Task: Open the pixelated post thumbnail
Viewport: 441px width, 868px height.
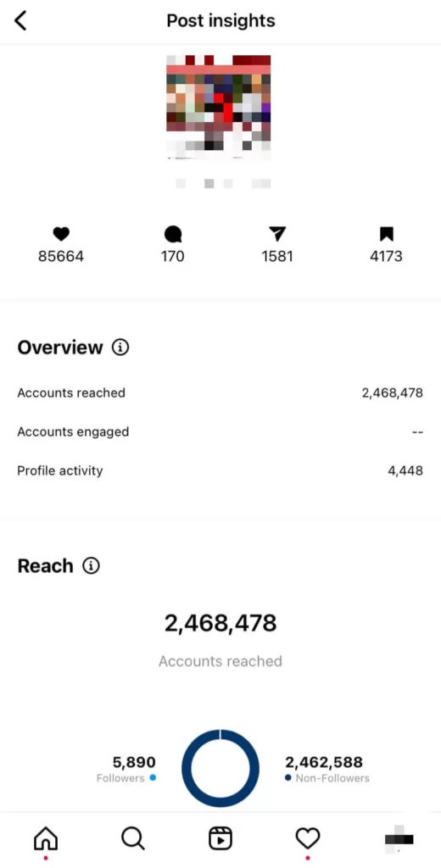Action: tap(219, 108)
